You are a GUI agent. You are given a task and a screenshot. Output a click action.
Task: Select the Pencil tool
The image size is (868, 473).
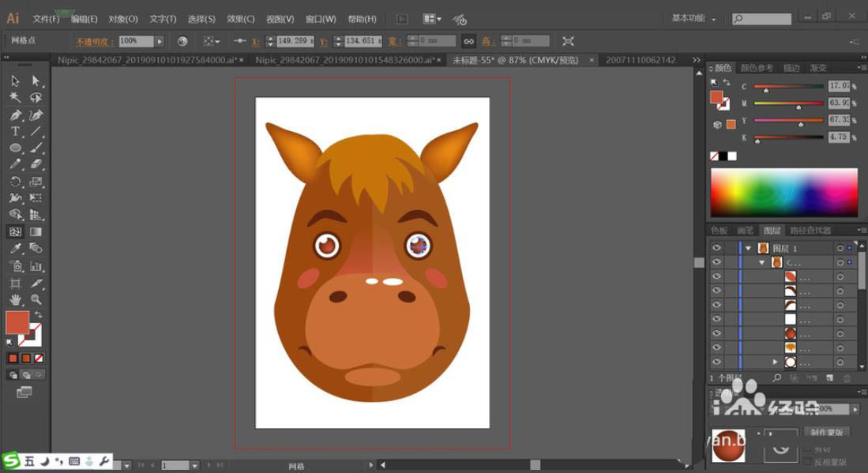coord(16,165)
